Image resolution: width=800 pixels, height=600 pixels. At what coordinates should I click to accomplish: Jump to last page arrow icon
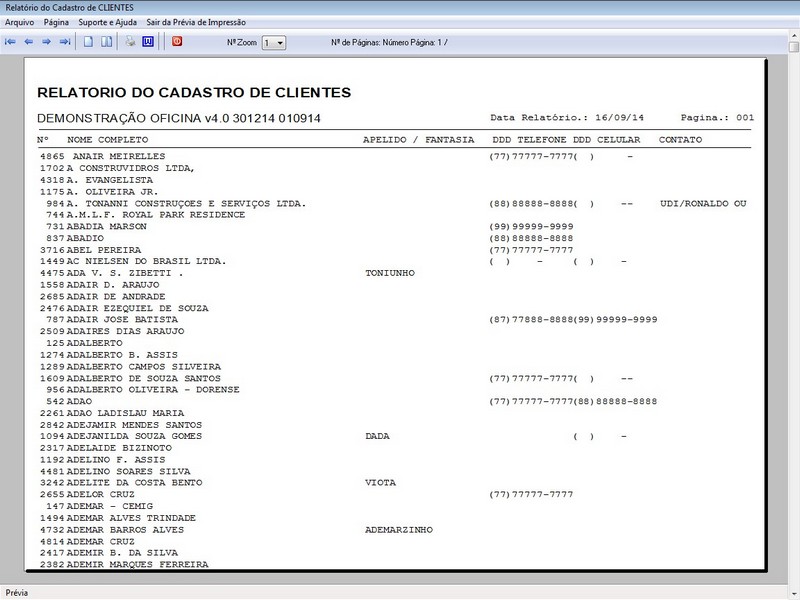65,42
